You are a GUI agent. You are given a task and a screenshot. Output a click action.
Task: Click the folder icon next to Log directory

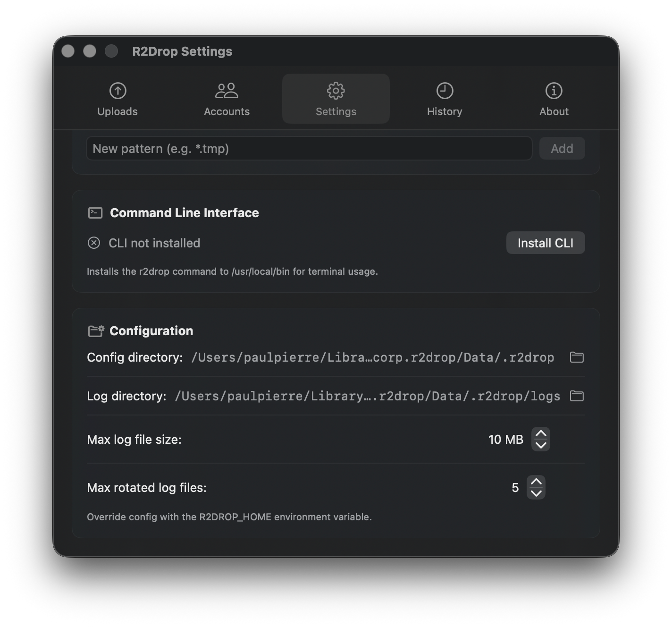click(x=577, y=396)
